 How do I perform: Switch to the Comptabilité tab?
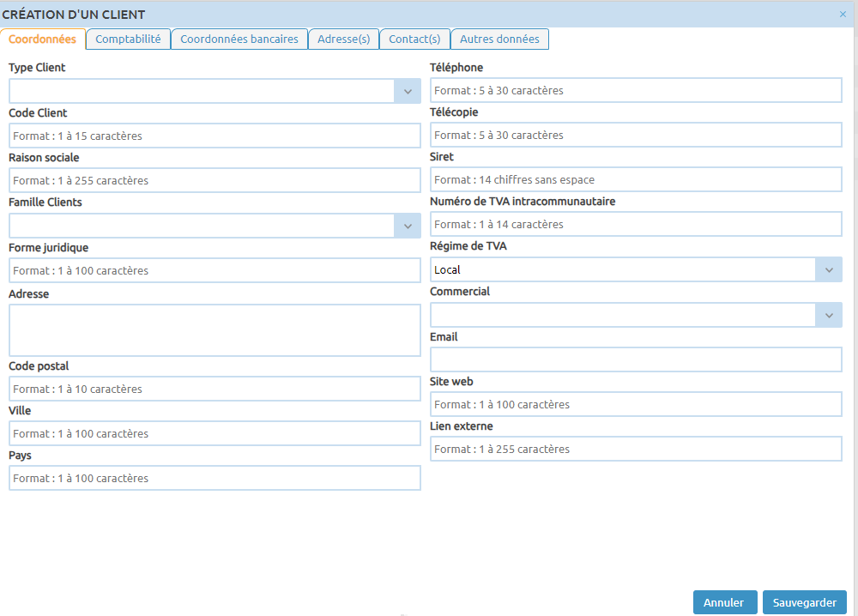(x=128, y=39)
